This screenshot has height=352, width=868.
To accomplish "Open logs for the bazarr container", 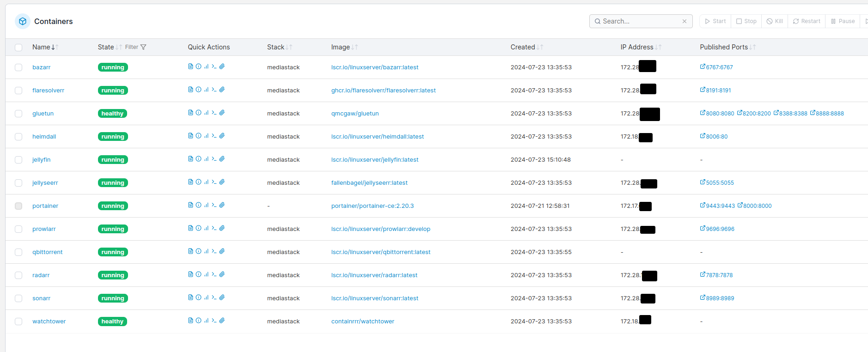I will coord(190,67).
